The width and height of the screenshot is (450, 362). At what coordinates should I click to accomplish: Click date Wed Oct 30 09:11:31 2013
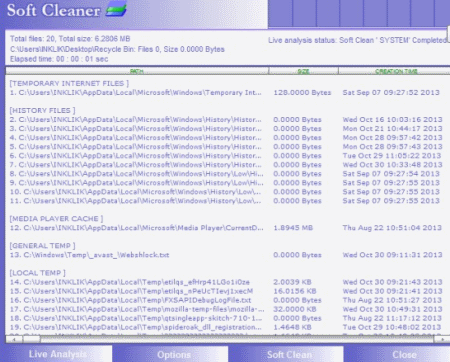392,255
